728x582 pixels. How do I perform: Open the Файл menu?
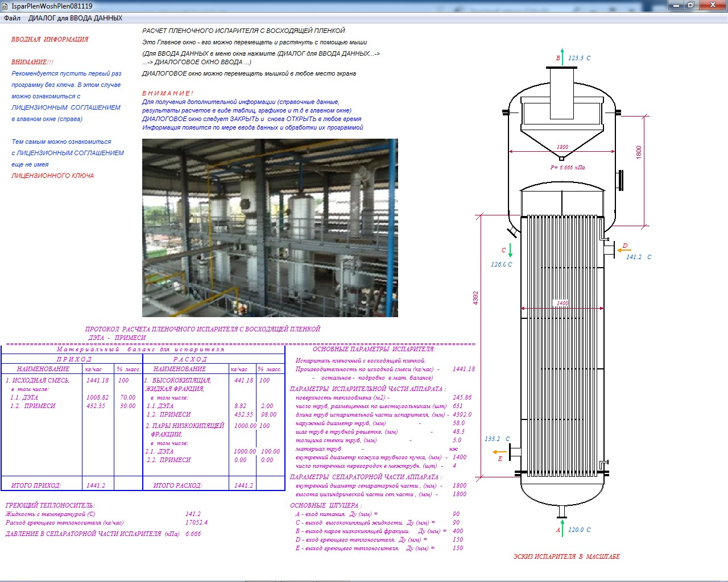pos(12,18)
